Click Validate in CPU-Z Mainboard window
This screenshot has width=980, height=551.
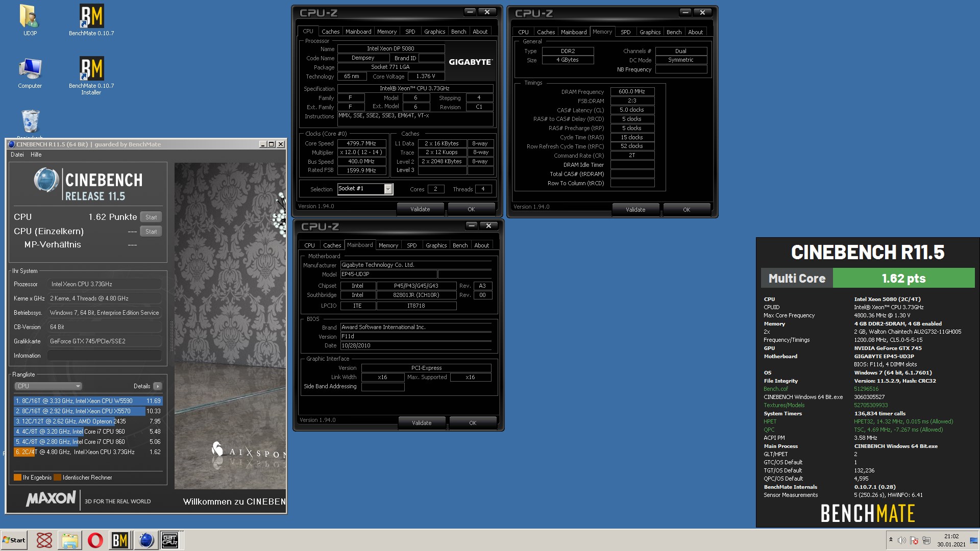tap(422, 423)
